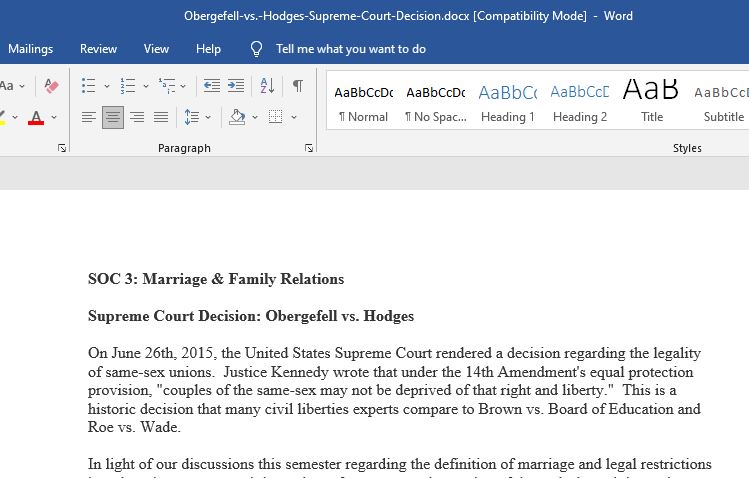Screen dimensions: 749x478
Task: Clear all formatting with eraser icon
Action: pyautogui.click(x=51, y=86)
